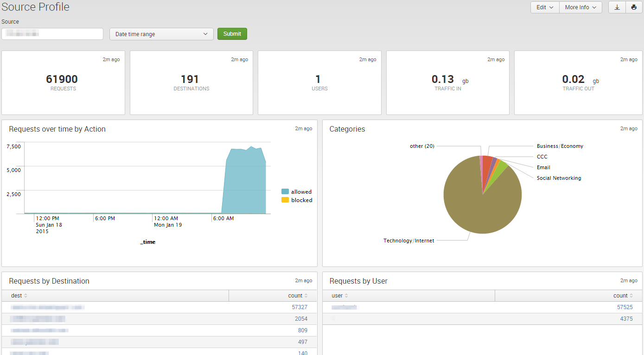Click the 61900 requests value
This screenshot has height=355, width=644.
(x=62, y=79)
